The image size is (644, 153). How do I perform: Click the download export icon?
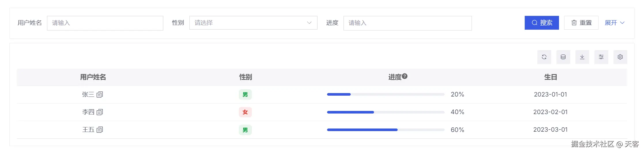pyautogui.click(x=582, y=57)
